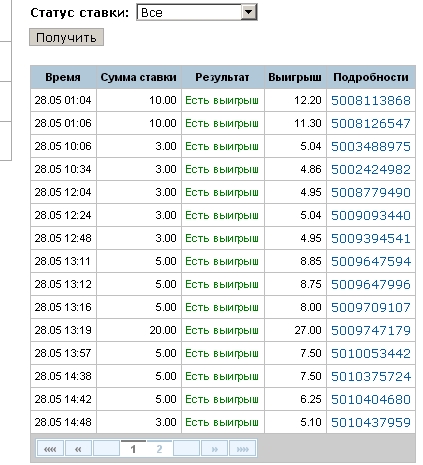Screen dimensions: 423x465
Task: Select the time cell 28.05 13:19
Action: 63,330
